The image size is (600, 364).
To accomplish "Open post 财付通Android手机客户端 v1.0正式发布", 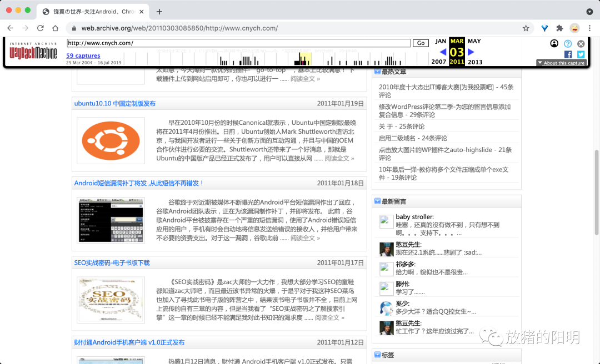I will coord(129,342).
